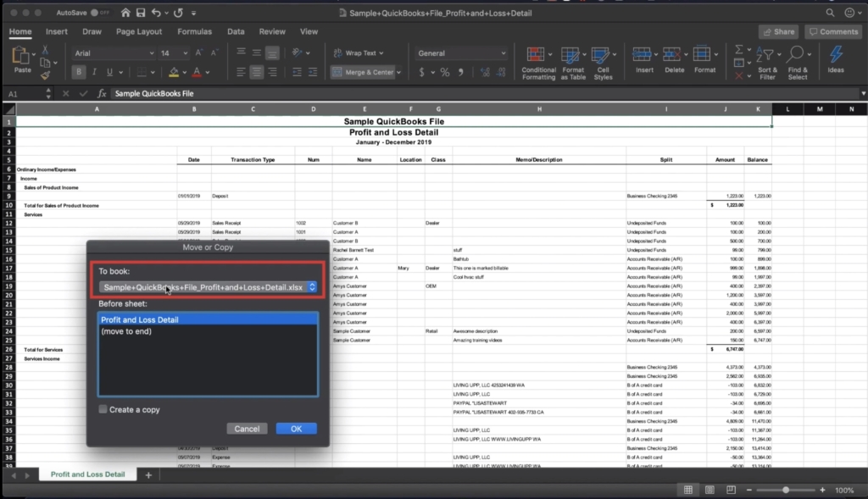
Task: Open Find & Select
Action: click(x=797, y=63)
